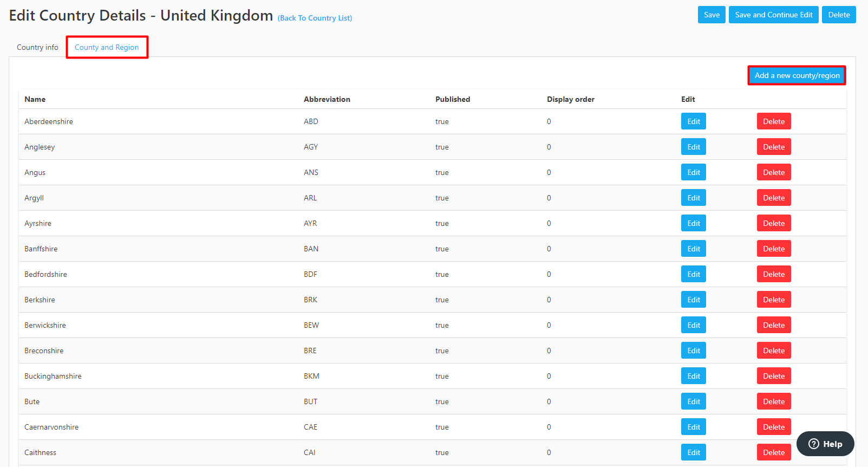Remove the Argyll county
Viewport: 868px width, 467px height.
773,198
